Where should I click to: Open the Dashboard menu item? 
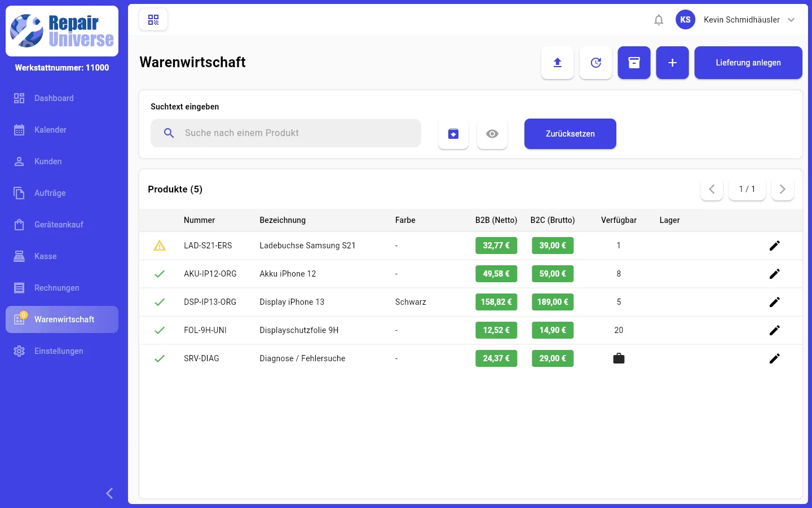62,98
